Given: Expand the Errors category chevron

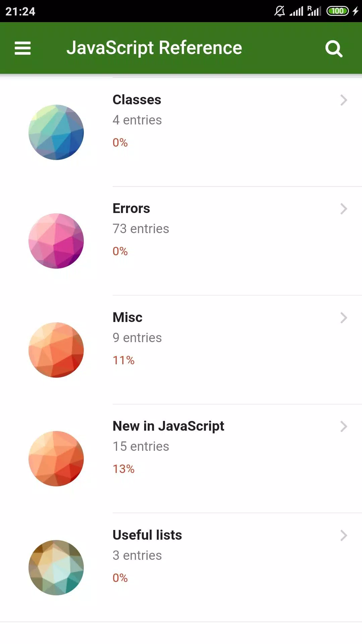Looking at the screenshot, I should coord(344,209).
